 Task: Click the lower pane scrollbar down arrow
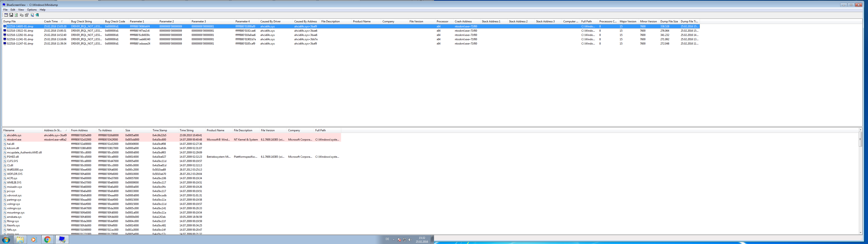click(x=860, y=232)
